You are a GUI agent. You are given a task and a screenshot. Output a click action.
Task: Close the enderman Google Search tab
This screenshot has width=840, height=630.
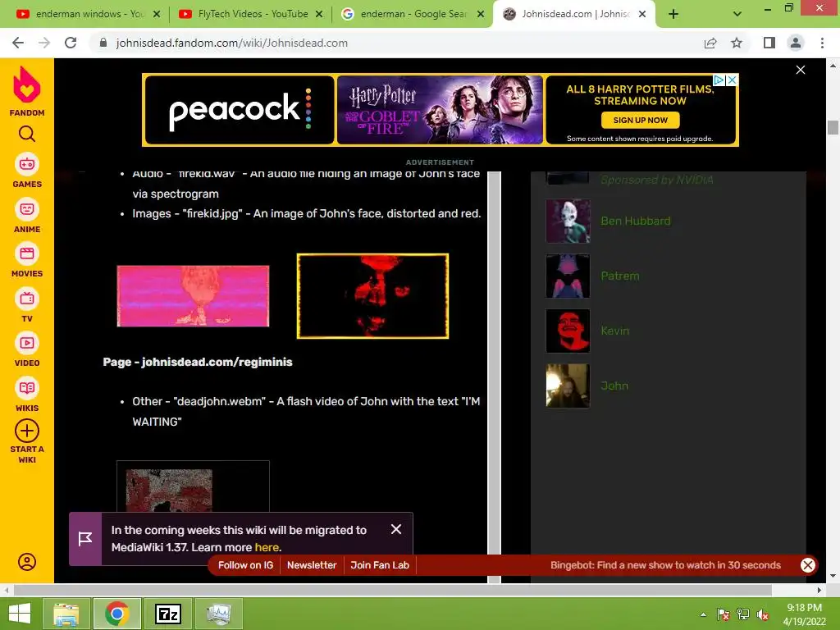[481, 15]
